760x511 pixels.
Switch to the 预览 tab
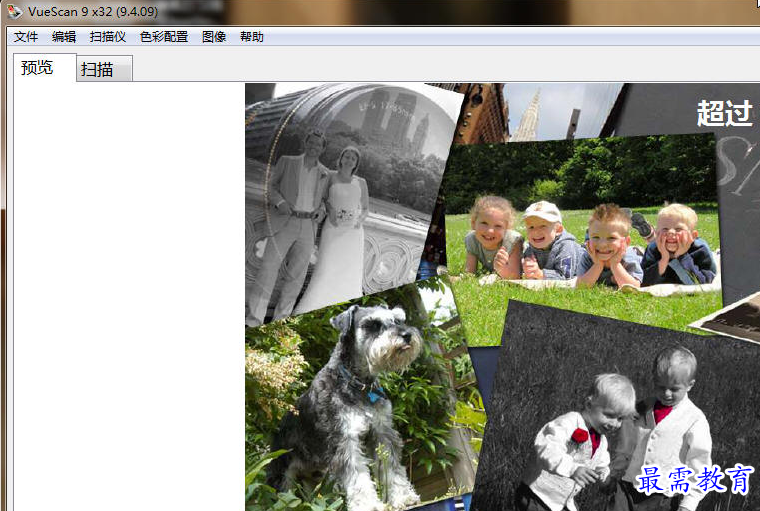pyautogui.click(x=45, y=67)
